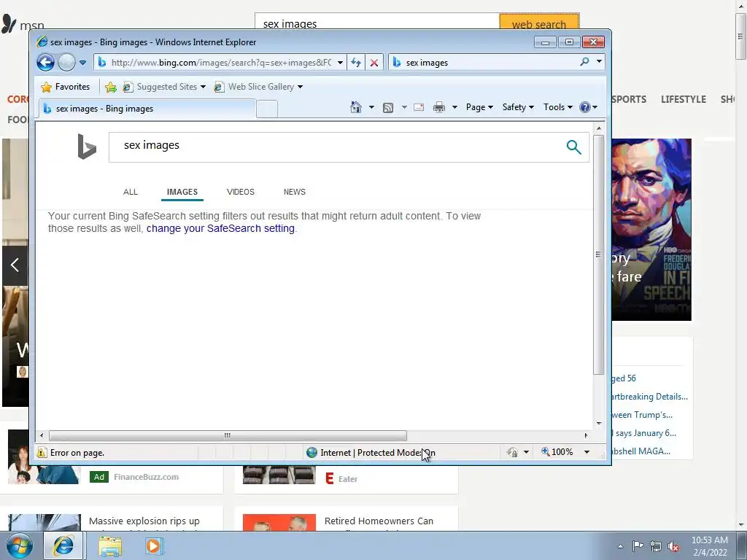
Task: Click the magnifier in IE search box
Action: point(584,62)
